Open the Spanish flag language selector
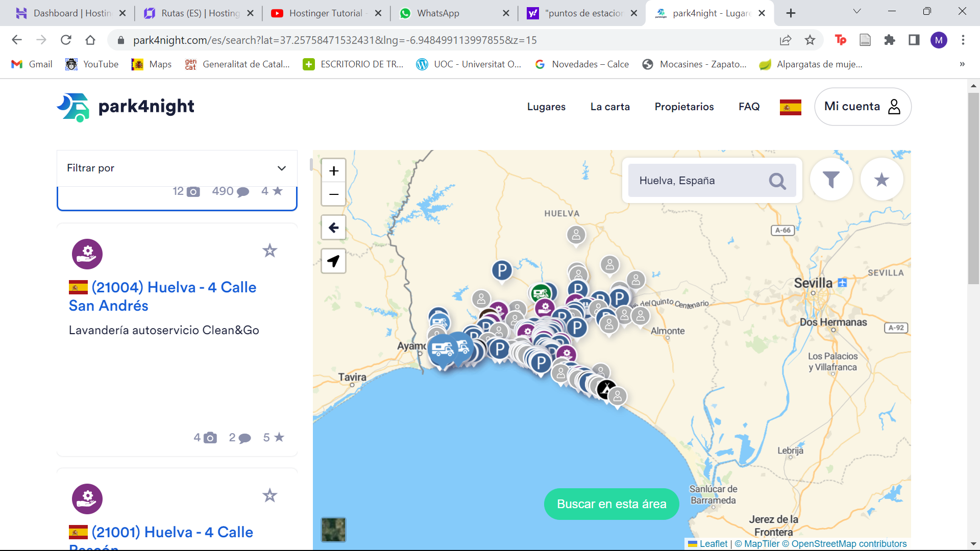This screenshot has height=551, width=980. click(x=790, y=107)
